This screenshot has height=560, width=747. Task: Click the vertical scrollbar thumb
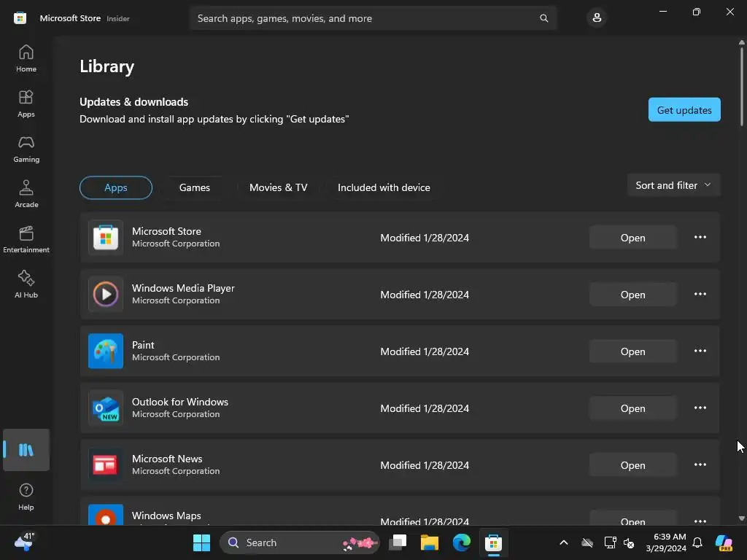pos(741,86)
